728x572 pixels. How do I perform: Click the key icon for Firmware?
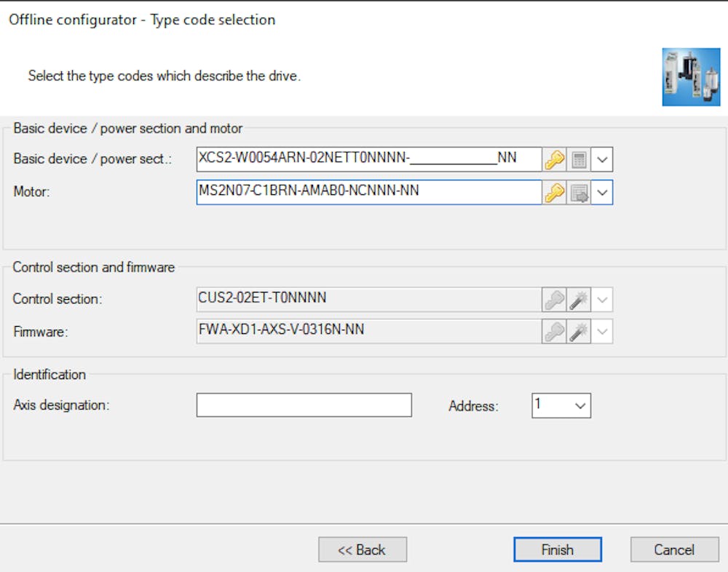click(554, 331)
